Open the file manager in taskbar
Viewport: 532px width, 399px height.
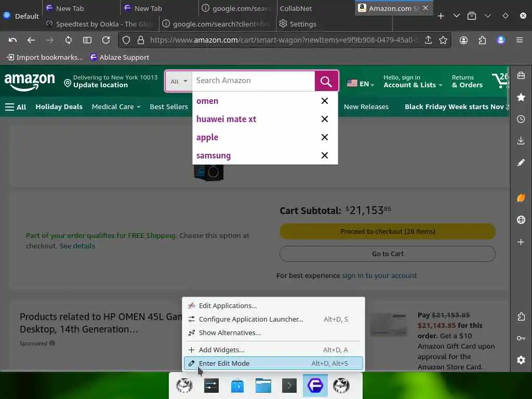click(263, 386)
